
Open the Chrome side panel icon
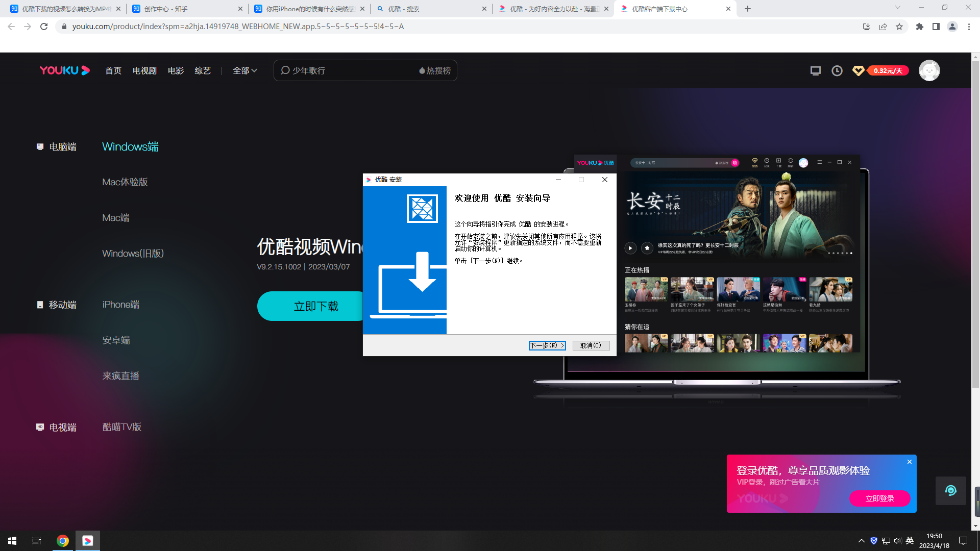click(936, 27)
